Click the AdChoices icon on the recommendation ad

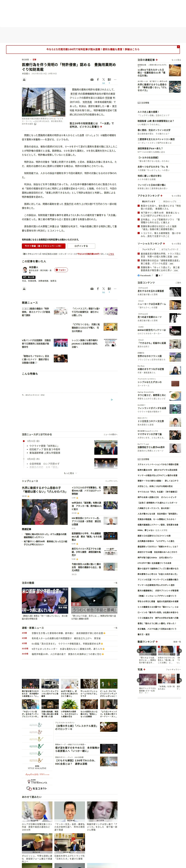(112, 400)
